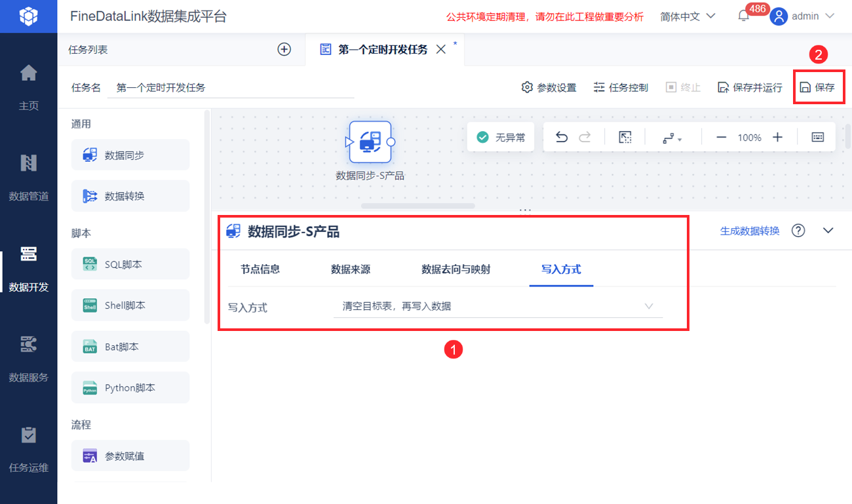Redo the canvas action
Screen dimensions: 852x504
point(585,137)
